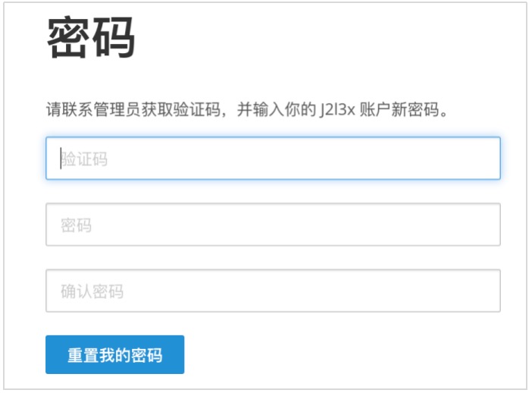Activate the middle password input box

point(273,224)
